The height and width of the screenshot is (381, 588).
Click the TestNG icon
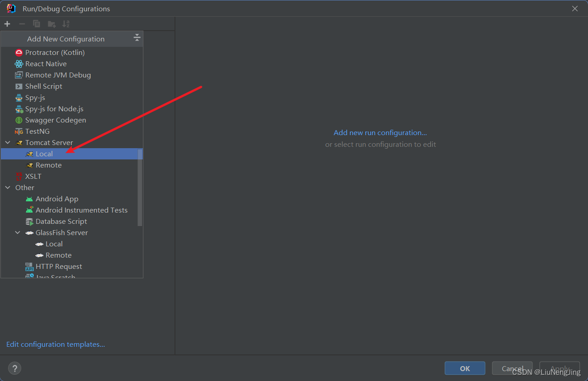pyautogui.click(x=19, y=132)
